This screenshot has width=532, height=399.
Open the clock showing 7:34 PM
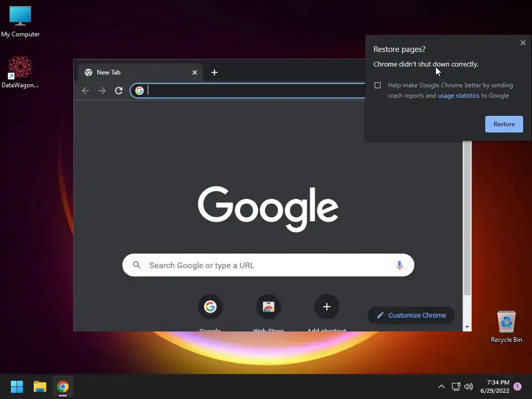[x=495, y=387]
